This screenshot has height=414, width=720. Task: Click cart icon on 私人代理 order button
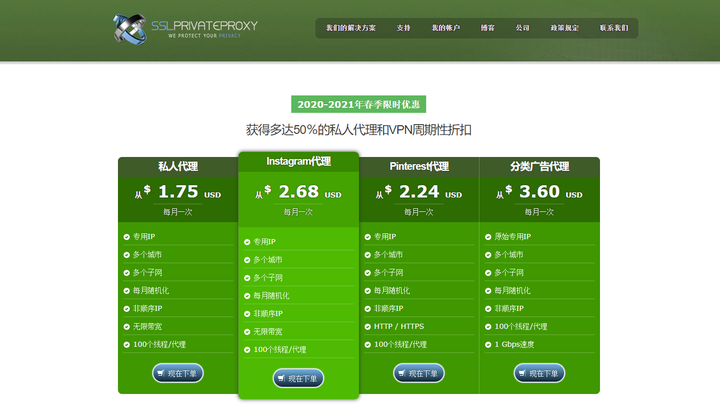(x=161, y=373)
